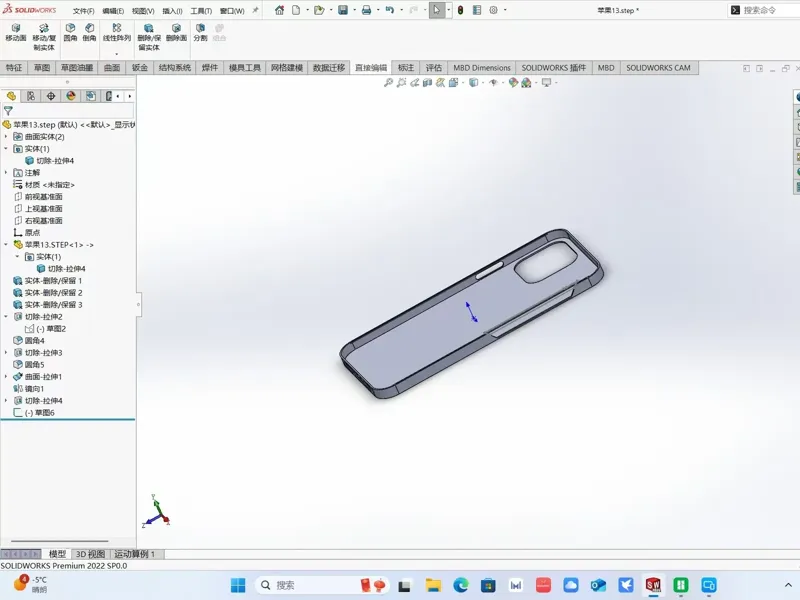Collapse the 切除-拉伸2 feature node
The height and width of the screenshot is (600, 800).
(6, 317)
